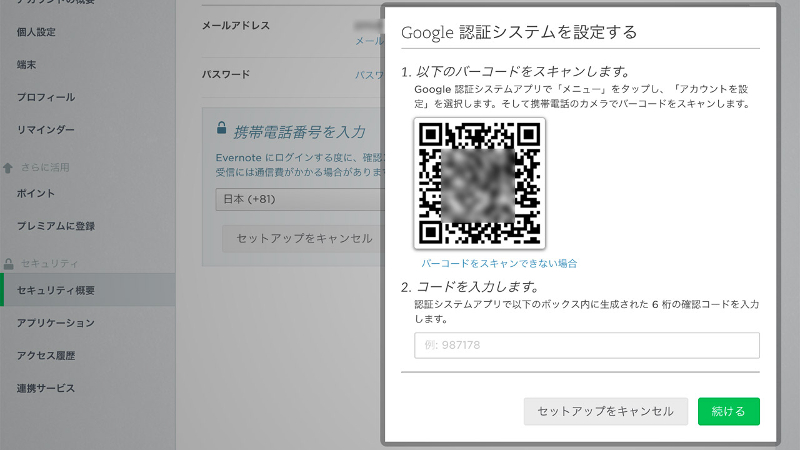Screen dimensions: 800x450
Task: Click the パスワード label
Action: point(226,74)
